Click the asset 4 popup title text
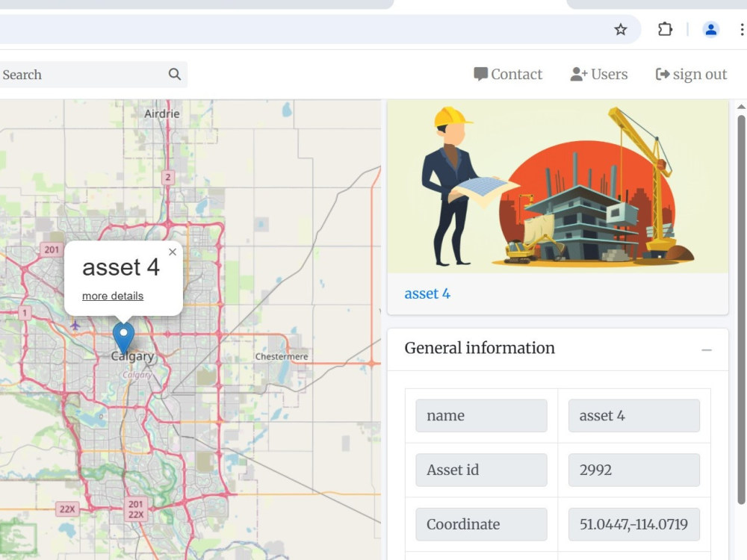This screenshot has width=747, height=560. 121,267
